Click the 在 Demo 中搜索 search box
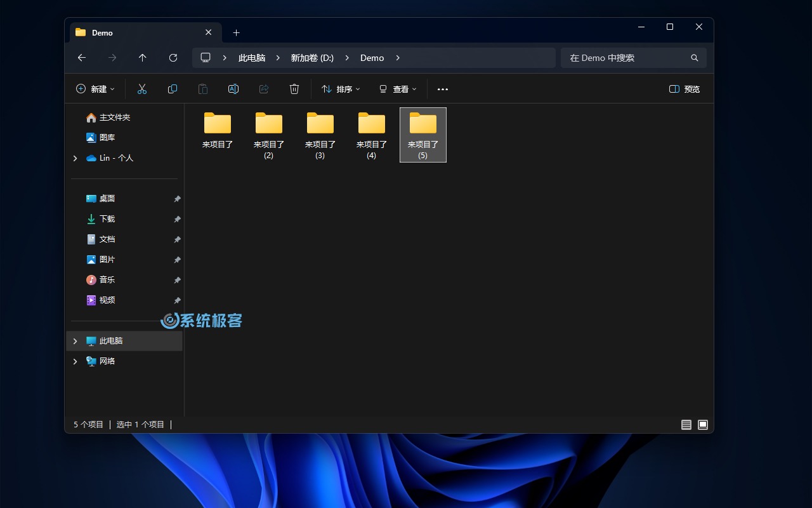 [x=634, y=58]
